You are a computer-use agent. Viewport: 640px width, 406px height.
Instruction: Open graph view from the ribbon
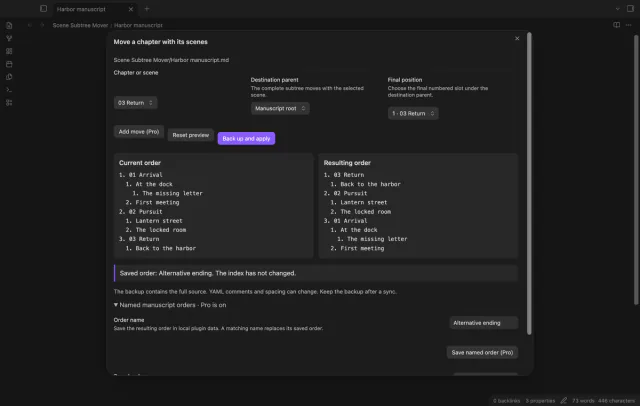(x=9, y=38)
